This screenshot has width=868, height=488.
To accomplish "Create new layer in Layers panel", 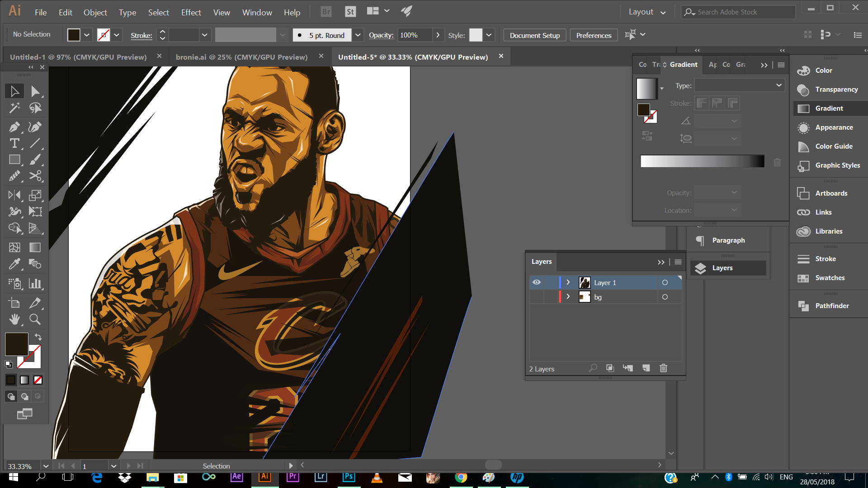I will coord(646,368).
